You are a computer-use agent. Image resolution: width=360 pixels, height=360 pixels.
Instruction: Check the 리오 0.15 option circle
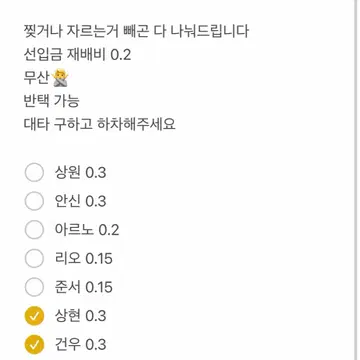[x=34, y=259]
